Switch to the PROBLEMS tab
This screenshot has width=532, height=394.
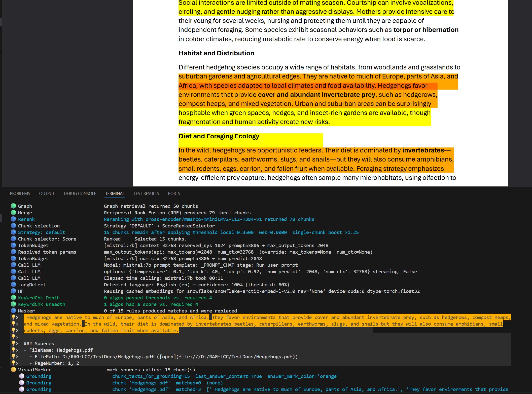tap(20, 193)
